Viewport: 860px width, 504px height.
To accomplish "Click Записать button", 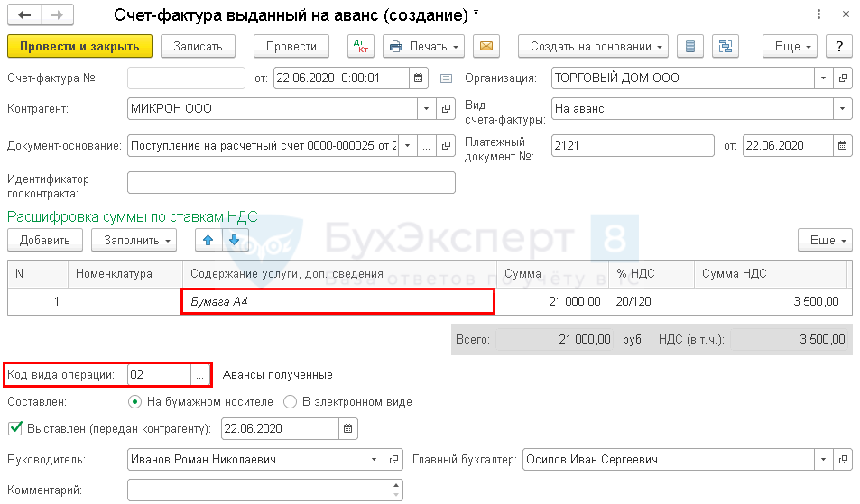I will 198,47.
